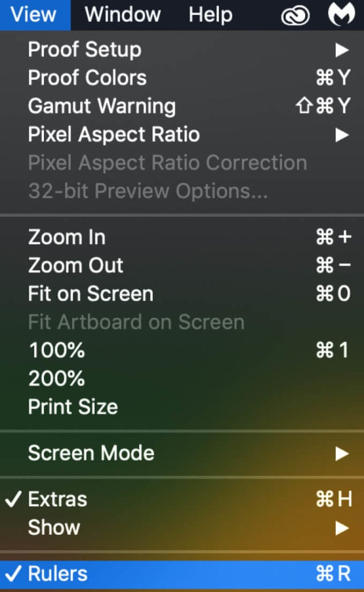Choose Proof Colors from the menu
The image size is (364, 592).
click(87, 78)
